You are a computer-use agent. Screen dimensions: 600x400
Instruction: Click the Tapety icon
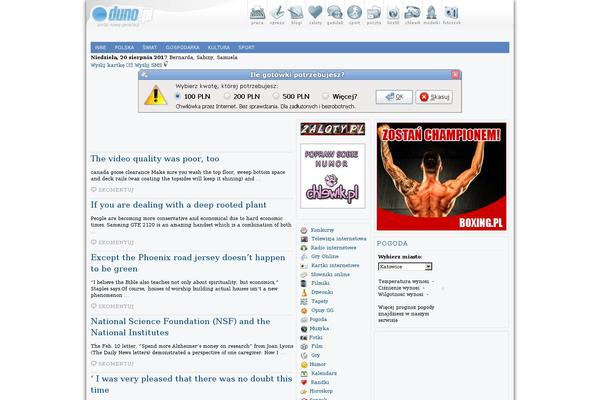pos(304,302)
